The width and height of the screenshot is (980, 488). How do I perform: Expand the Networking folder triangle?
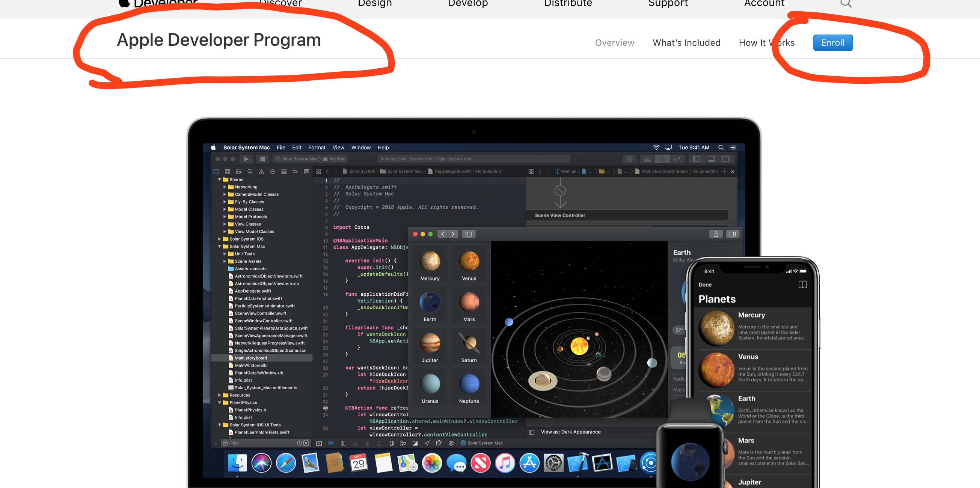tap(225, 187)
